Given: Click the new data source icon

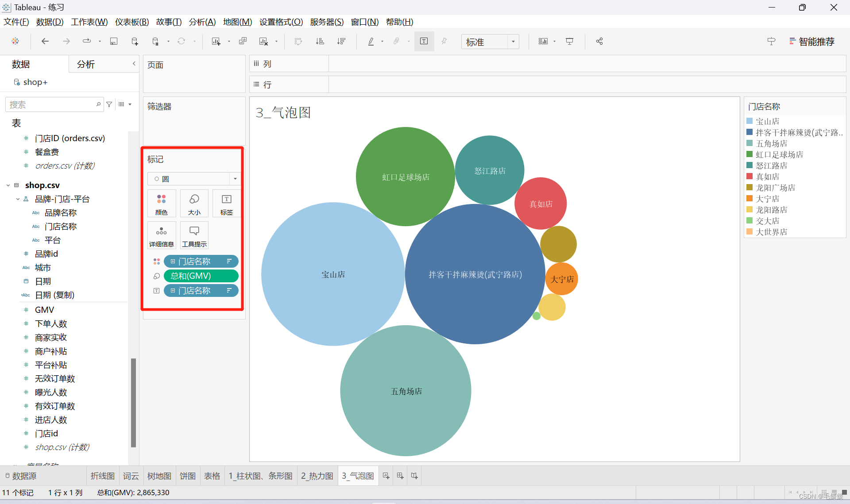Looking at the screenshot, I should tap(135, 41).
